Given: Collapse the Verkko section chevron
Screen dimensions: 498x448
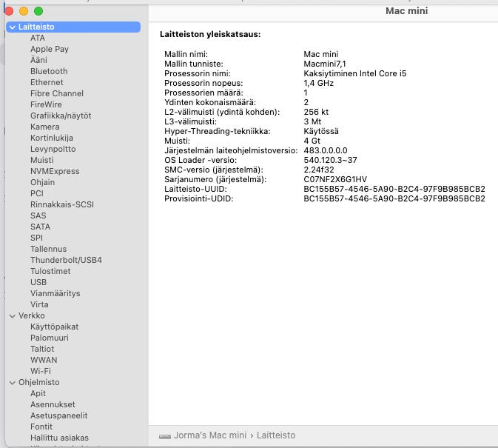Looking at the screenshot, I should 13,316.
